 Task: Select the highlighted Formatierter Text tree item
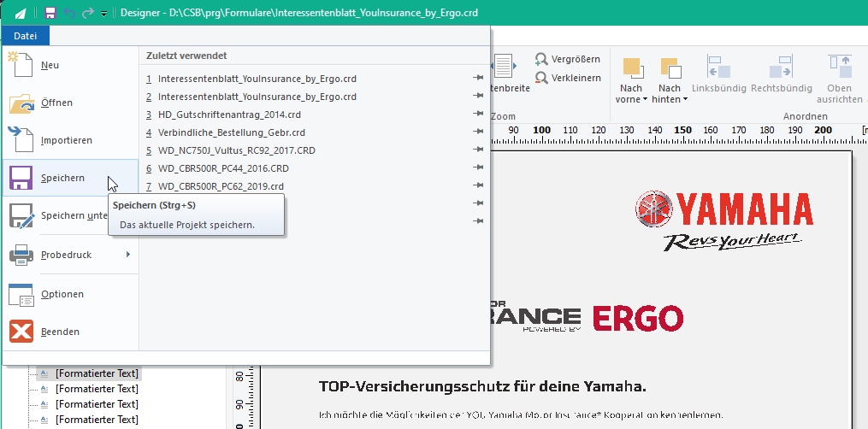coord(97,373)
